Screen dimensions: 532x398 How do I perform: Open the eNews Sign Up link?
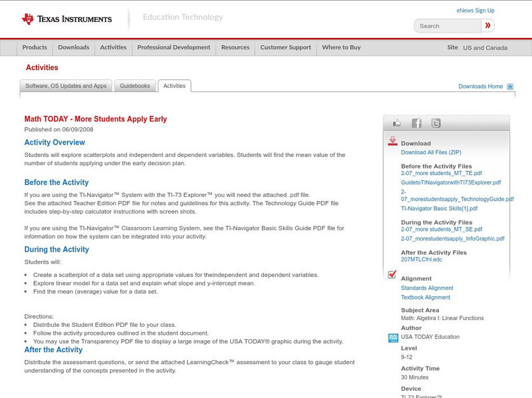(x=475, y=11)
